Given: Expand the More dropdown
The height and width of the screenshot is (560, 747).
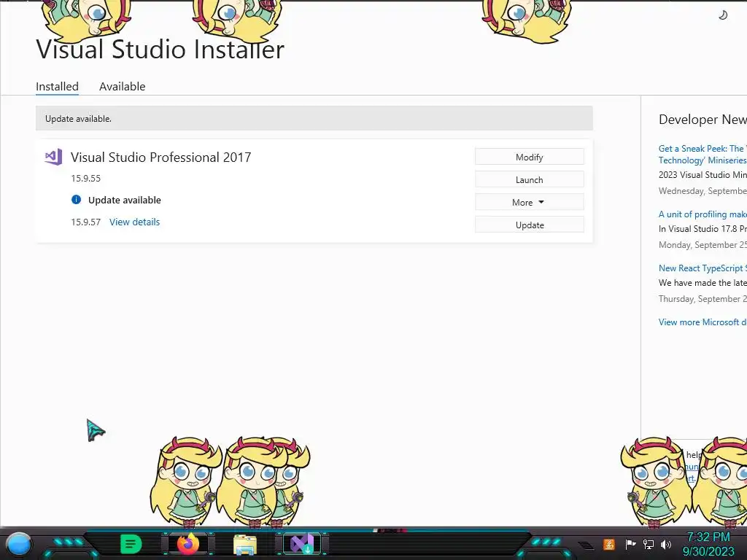Looking at the screenshot, I should click(x=530, y=203).
